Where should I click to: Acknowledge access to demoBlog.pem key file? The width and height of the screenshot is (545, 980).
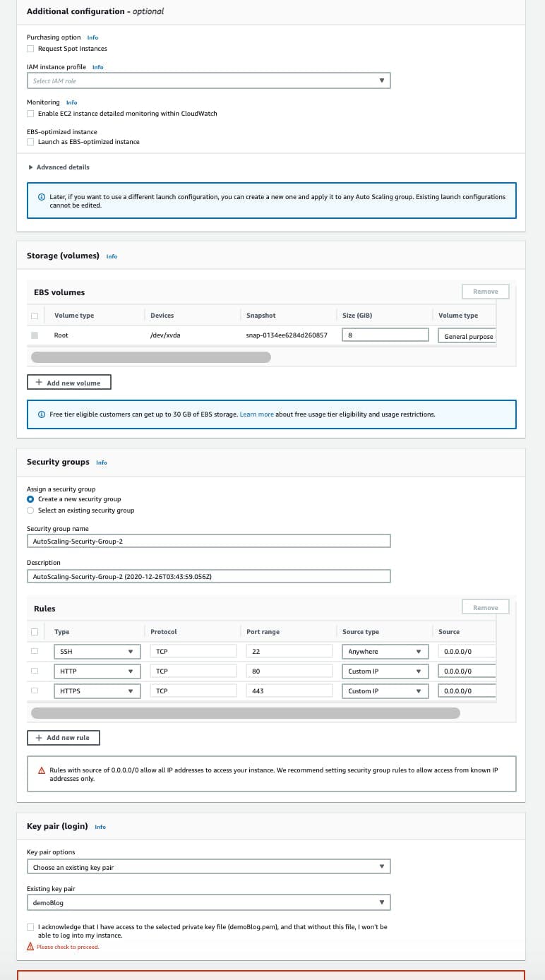click(30, 926)
